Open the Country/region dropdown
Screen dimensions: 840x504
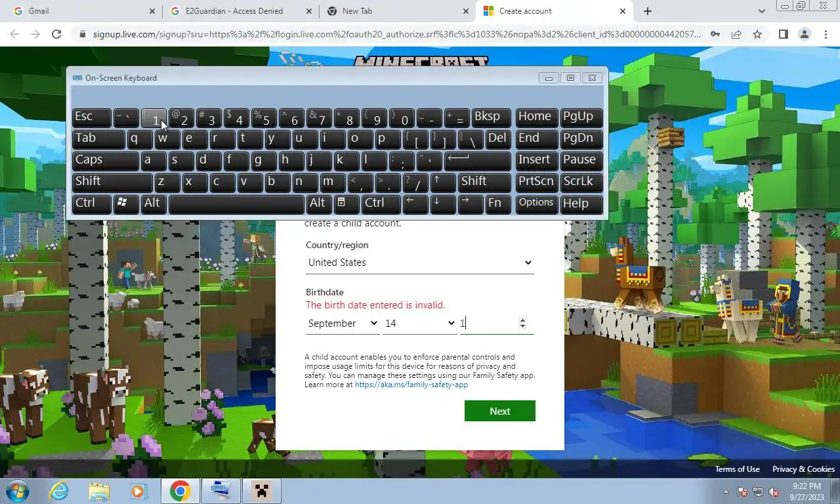pyautogui.click(x=420, y=262)
